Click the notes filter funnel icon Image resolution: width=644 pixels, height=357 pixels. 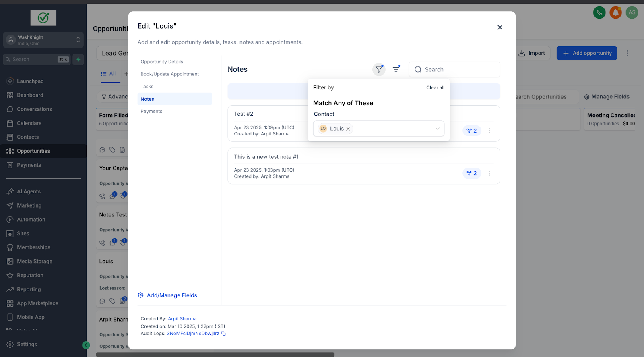pyautogui.click(x=379, y=69)
